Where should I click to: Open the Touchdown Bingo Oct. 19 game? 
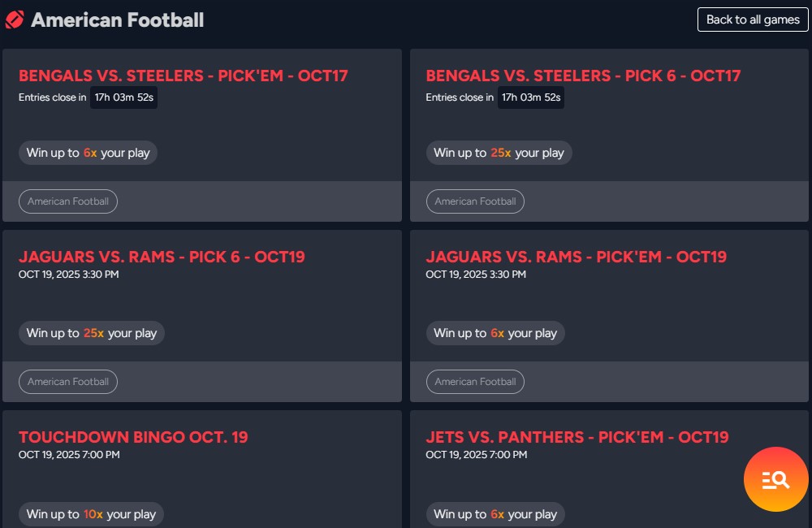click(x=133, y=436)
